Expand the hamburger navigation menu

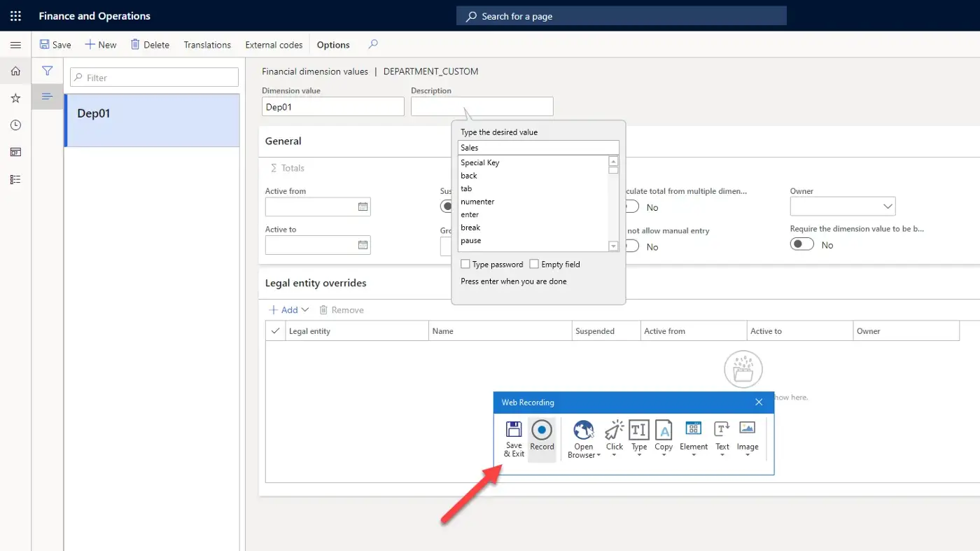(15, 45)
